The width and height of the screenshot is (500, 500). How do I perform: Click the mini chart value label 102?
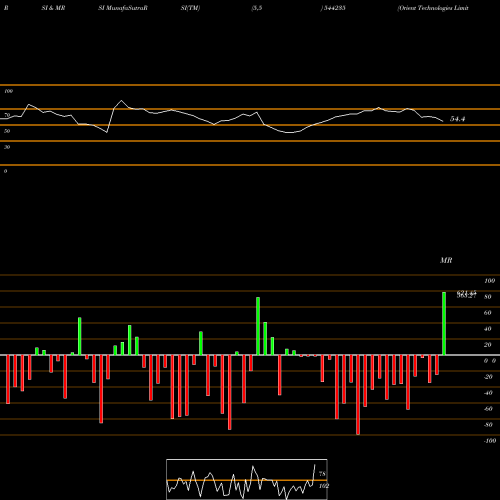(324, 486)
